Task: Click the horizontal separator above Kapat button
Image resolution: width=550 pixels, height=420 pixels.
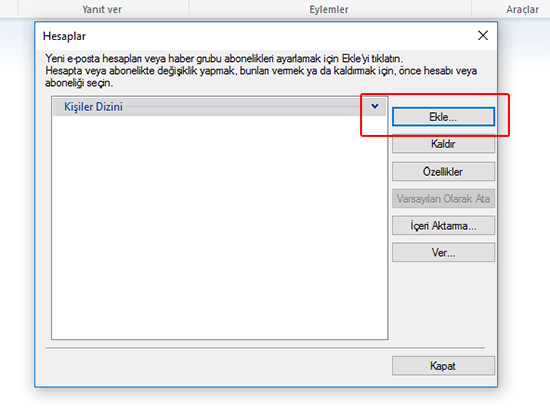Action: 265,348
